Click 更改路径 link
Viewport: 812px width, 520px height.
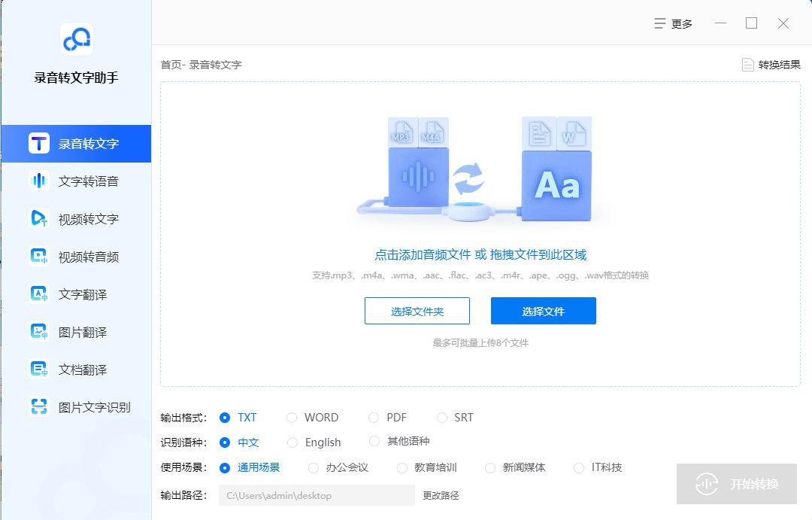coord(441,495)
